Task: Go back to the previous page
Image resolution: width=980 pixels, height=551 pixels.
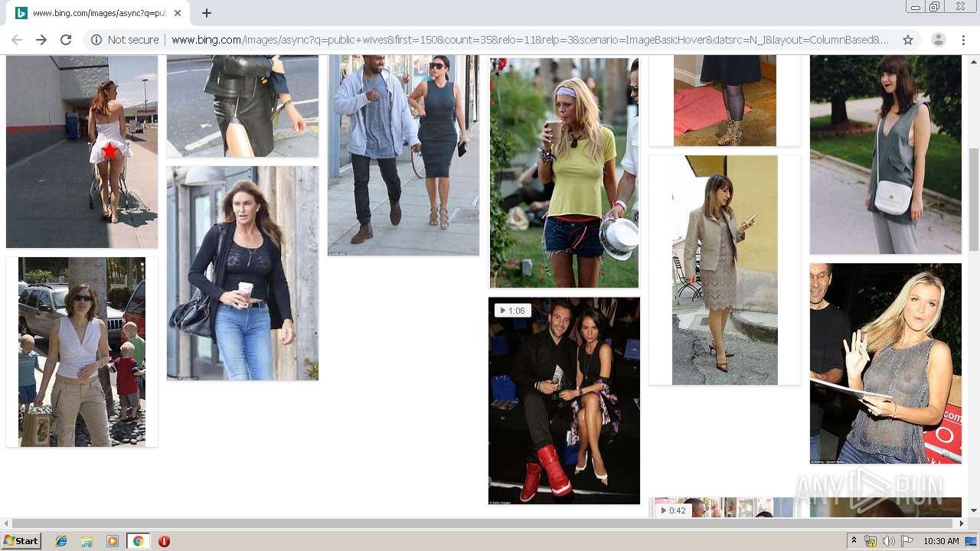Action: (x=17, y=40)
